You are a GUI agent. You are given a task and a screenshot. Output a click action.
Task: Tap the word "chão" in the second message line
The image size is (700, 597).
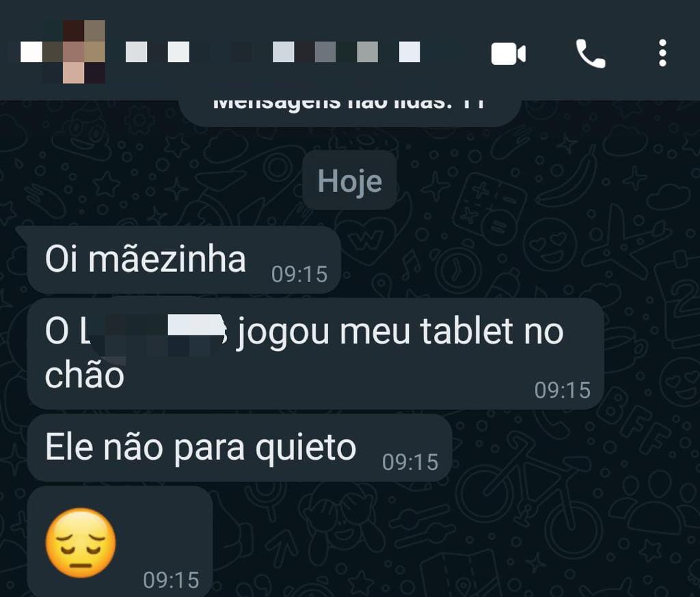coord(84,375)
